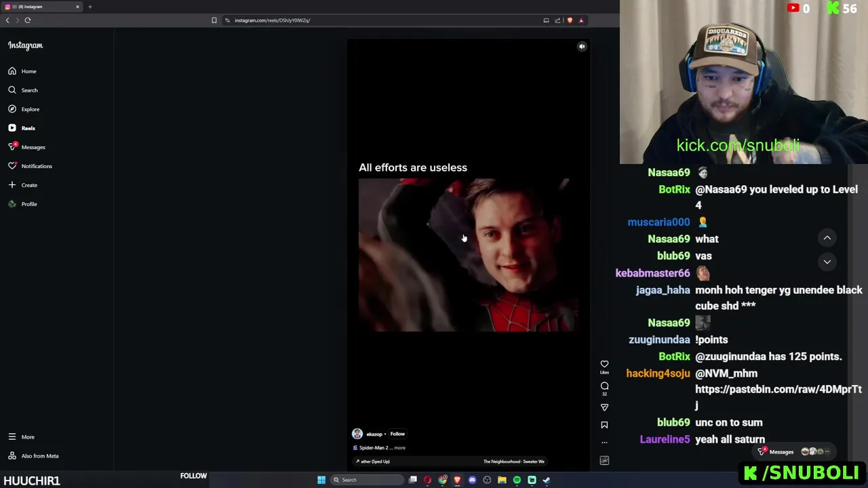868x488 pixels.
Task: Open a new browser tab
Action: tap(90, 7)
